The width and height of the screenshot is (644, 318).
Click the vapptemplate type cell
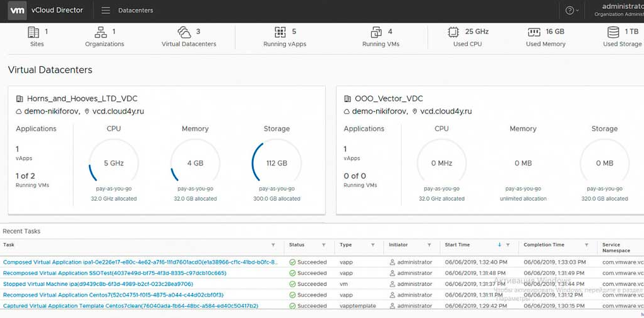click(358, 305)
